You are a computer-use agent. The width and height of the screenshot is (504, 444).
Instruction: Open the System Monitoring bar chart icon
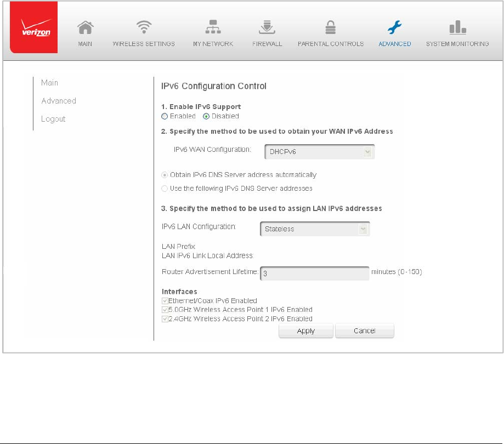(x=457, y=27)
